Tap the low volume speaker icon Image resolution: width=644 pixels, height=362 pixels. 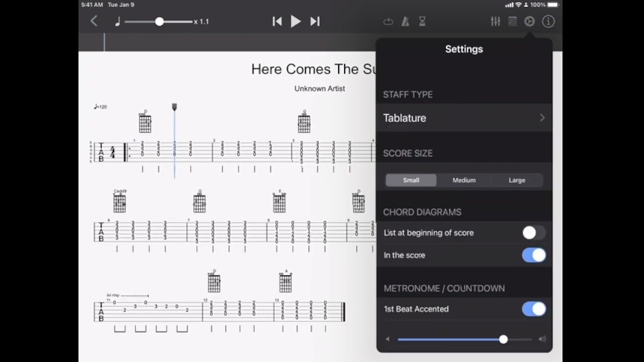click(x=387, y=339)
